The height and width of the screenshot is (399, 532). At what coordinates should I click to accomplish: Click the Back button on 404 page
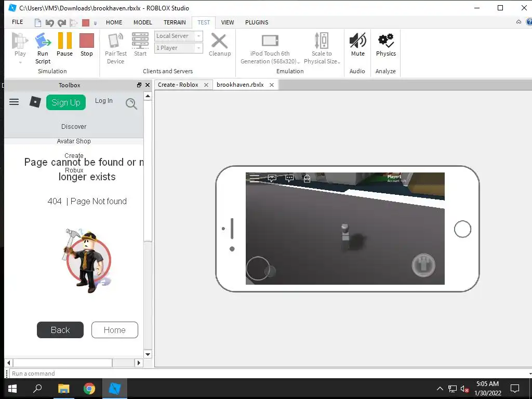(x=60, y=330)
